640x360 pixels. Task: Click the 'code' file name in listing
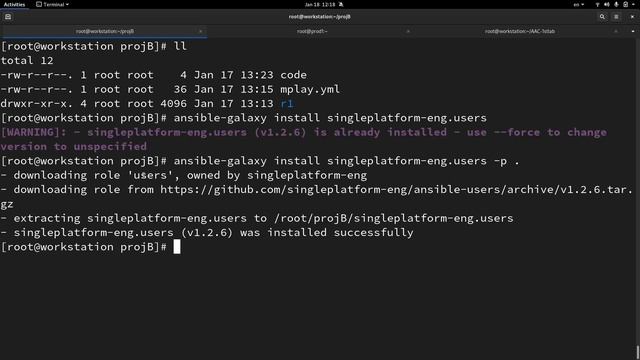click(293, 75)
